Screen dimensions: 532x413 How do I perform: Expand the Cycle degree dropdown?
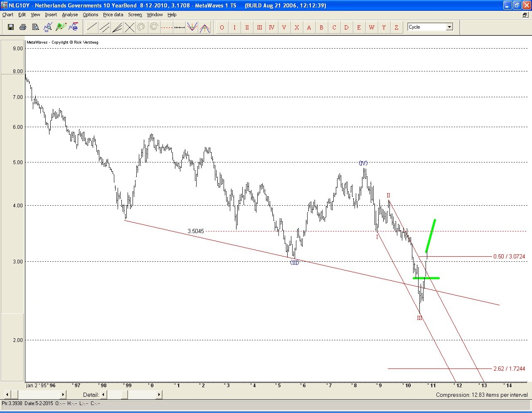tap(449, 27)
